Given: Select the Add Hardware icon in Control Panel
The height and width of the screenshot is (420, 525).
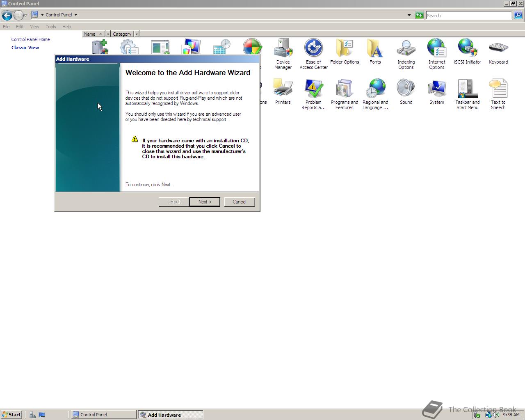Looking at the screenshot, I should pyautogui.click(x=100, y=47).
